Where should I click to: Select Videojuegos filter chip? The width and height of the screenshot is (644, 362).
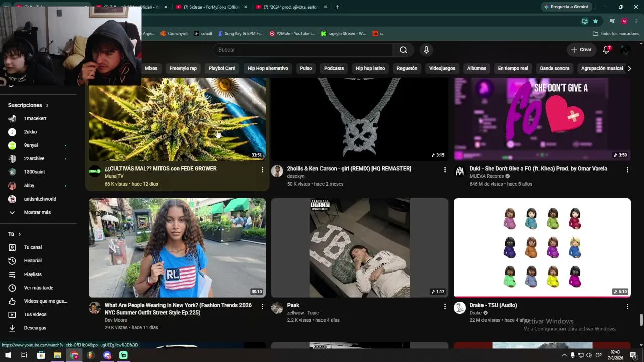[442, 68]
